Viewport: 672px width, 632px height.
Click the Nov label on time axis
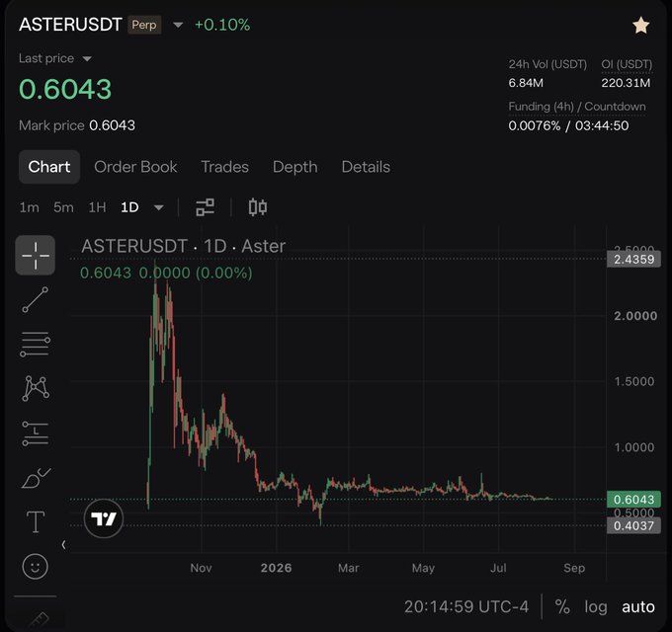click(x=201, y=568)
